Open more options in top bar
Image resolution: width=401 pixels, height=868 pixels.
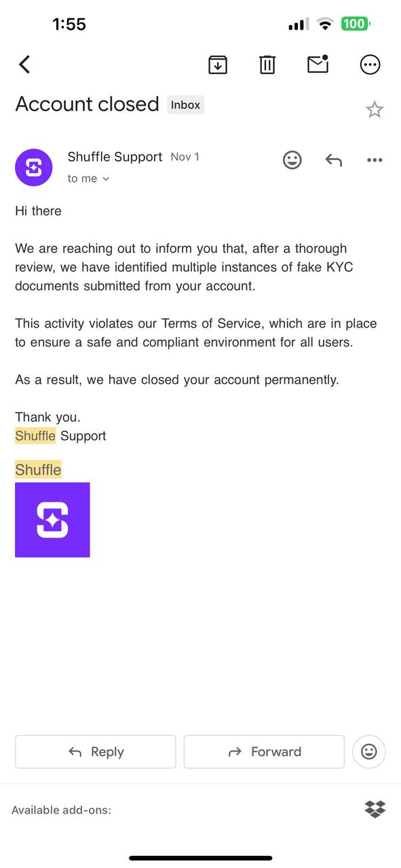(370, 64)
